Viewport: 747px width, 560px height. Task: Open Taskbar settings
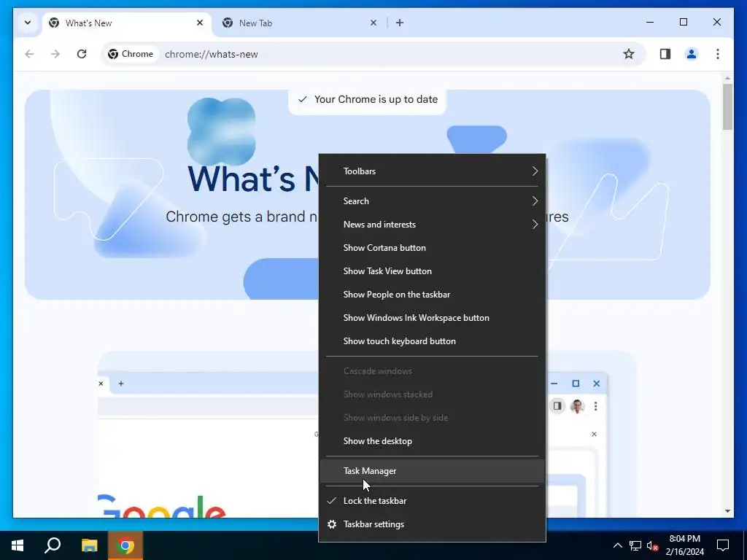[432, 524]
